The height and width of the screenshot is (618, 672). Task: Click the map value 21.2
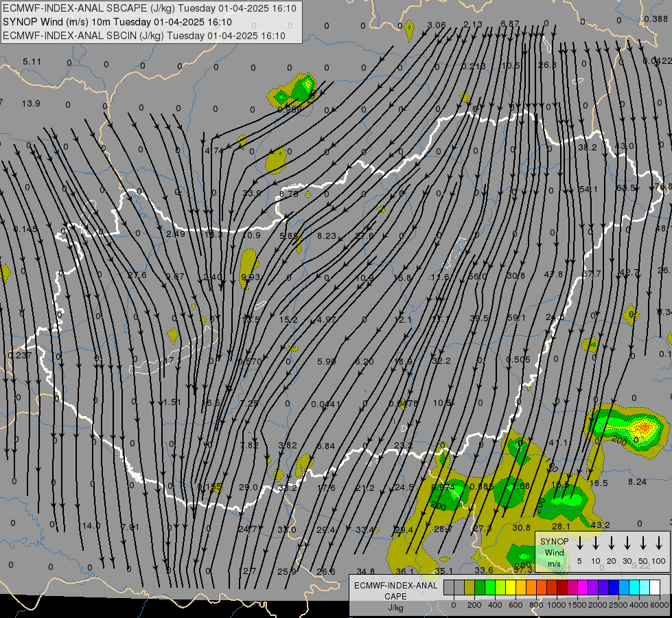point(365,488)
